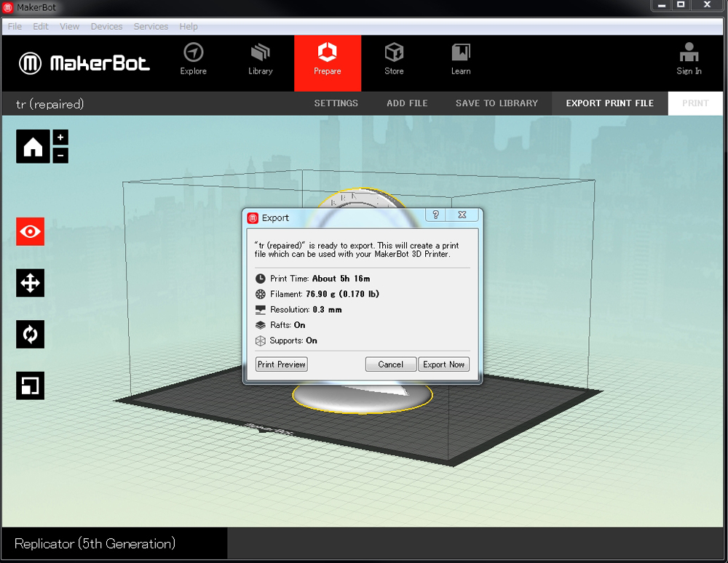Select the eye Look view tool

[31, 232]
